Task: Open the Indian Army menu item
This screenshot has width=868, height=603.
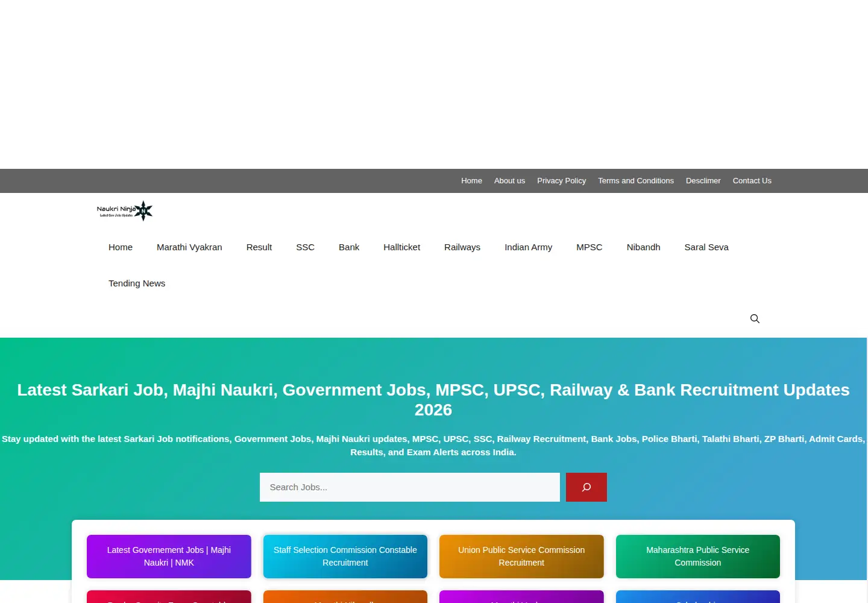Action: point(528,247)
